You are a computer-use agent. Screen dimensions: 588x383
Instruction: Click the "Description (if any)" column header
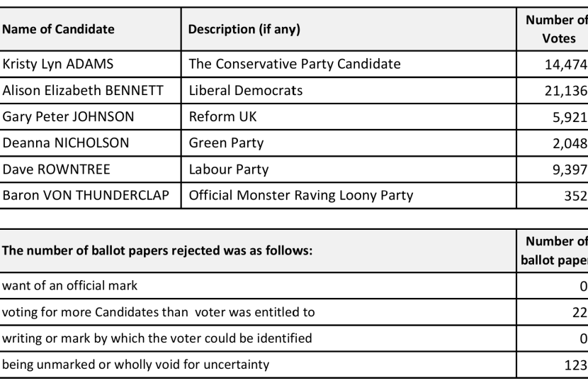pos(244,31)
